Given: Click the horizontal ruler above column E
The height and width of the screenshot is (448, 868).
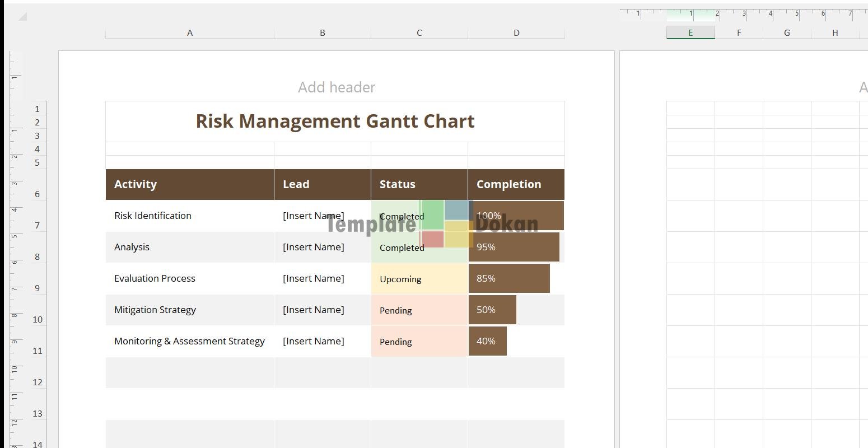Looking at the screenshot, I should [x=690, y=14].
